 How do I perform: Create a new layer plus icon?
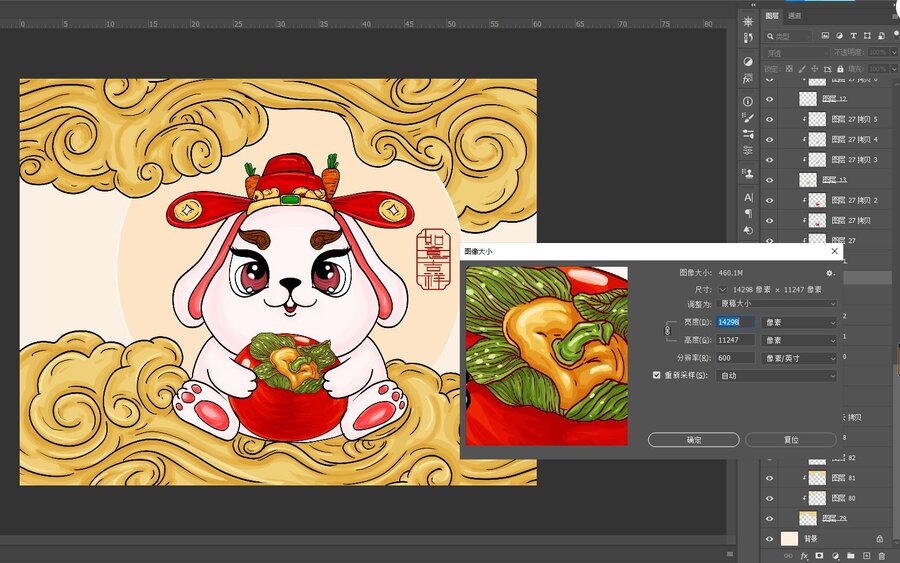click(x=866, y=556)
